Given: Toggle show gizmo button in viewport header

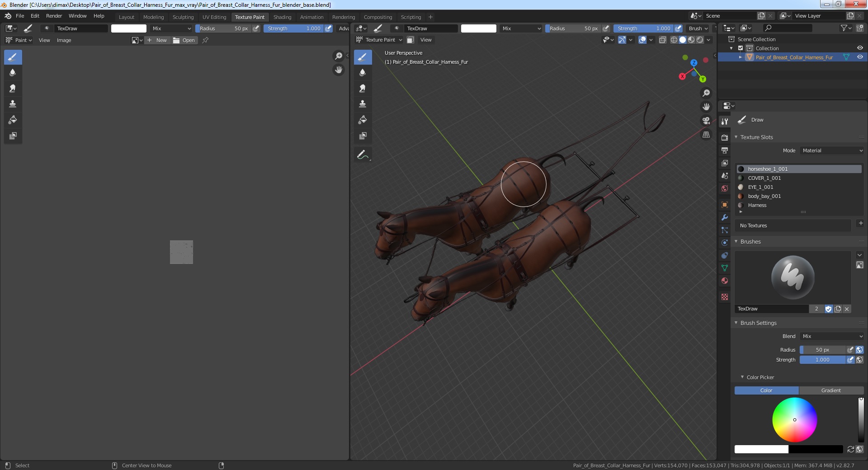Looking at the screenshot, I should pyautogui.click(x=622, y=40).
